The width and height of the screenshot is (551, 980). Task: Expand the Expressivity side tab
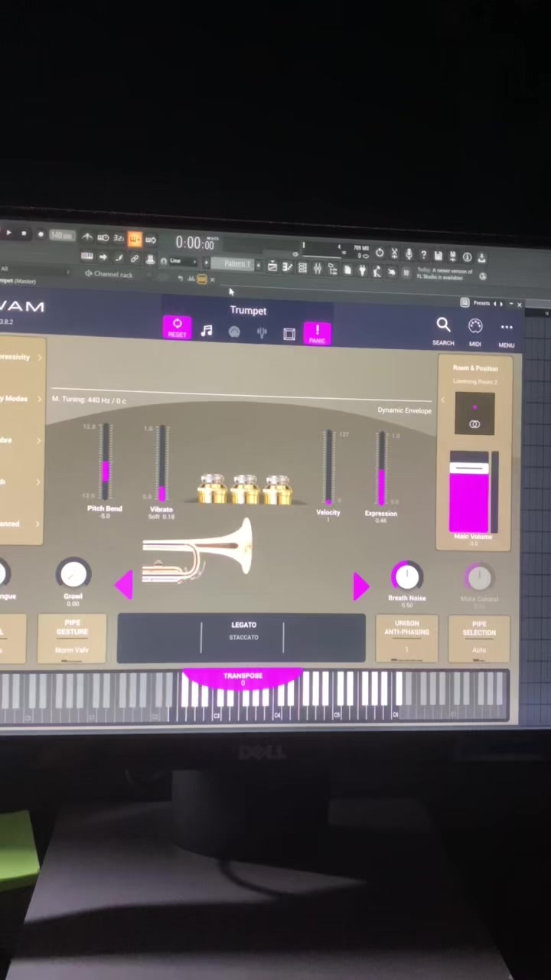click(x=20, y=357)
